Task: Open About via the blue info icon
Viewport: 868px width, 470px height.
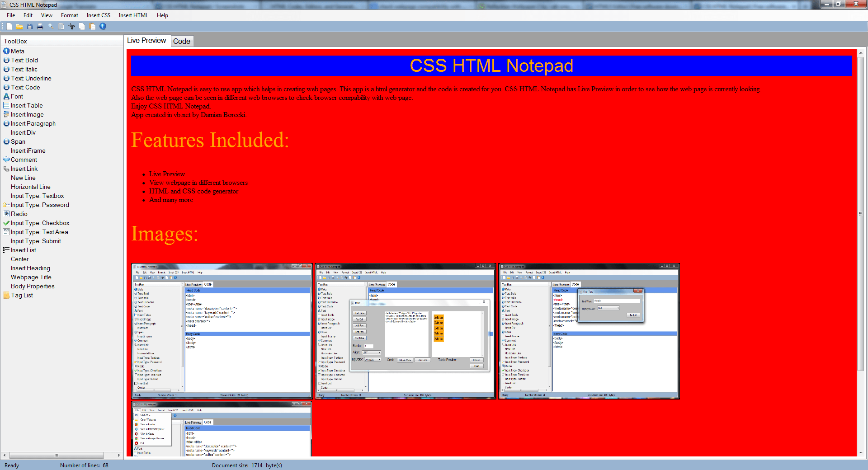Action: [x=103, y=26]
